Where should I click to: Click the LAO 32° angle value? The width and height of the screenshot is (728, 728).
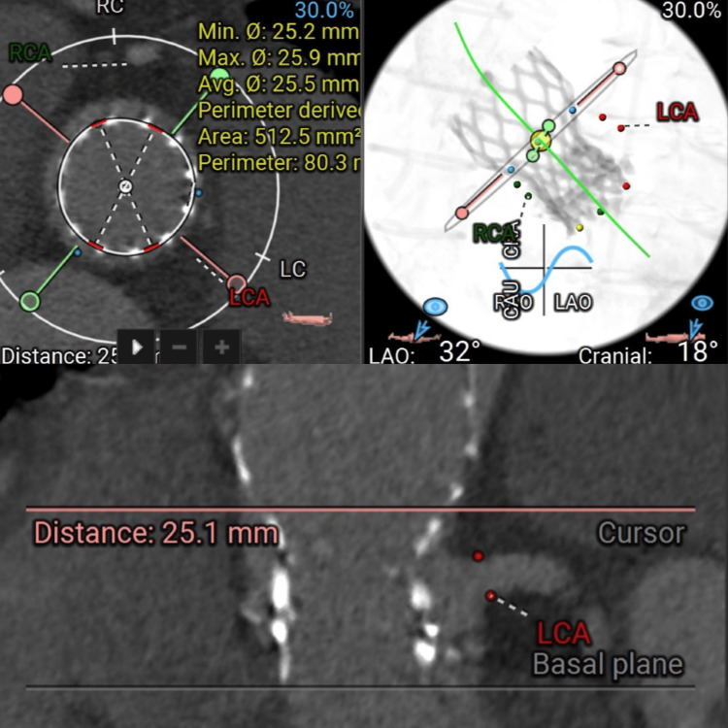click(460, 351)
